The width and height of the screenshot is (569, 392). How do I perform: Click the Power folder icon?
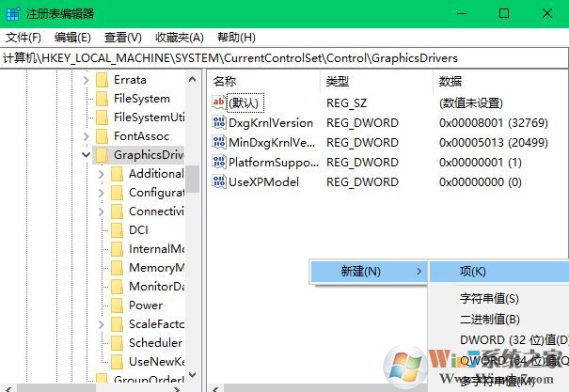coord(117,306)
